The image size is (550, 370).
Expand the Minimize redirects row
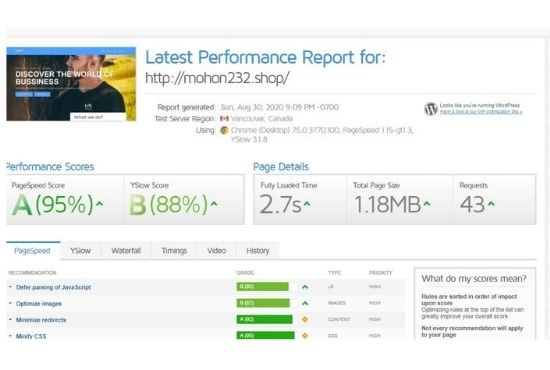pos(10,319)
